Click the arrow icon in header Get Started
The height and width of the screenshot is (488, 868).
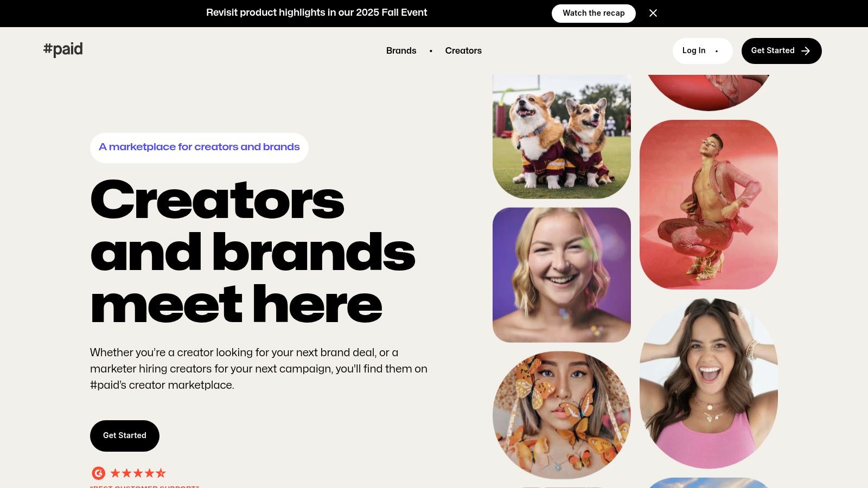click(806, 51)
